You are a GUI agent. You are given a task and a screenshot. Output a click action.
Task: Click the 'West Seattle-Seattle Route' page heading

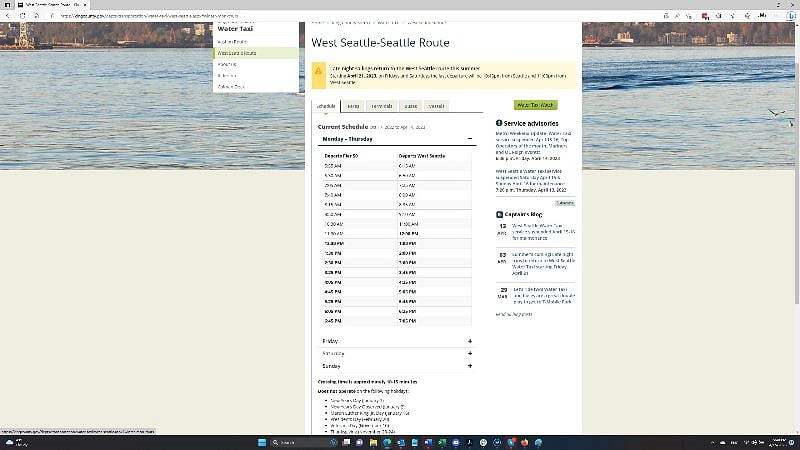380,42
